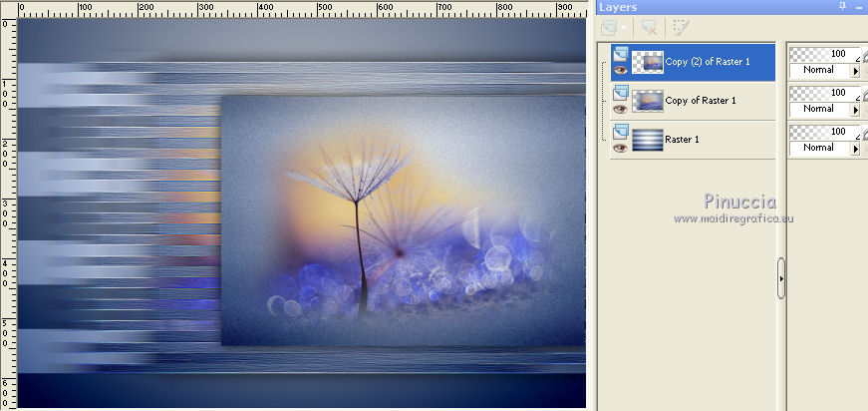Screen dimensions: 868x411
Task: Hide the Copy (2) of Raster 1 layer
Action: (621, 71)
